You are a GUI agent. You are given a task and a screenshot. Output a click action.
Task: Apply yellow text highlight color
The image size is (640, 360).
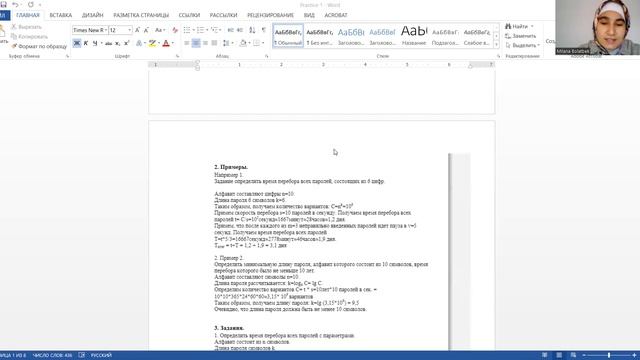coord(152,43)
